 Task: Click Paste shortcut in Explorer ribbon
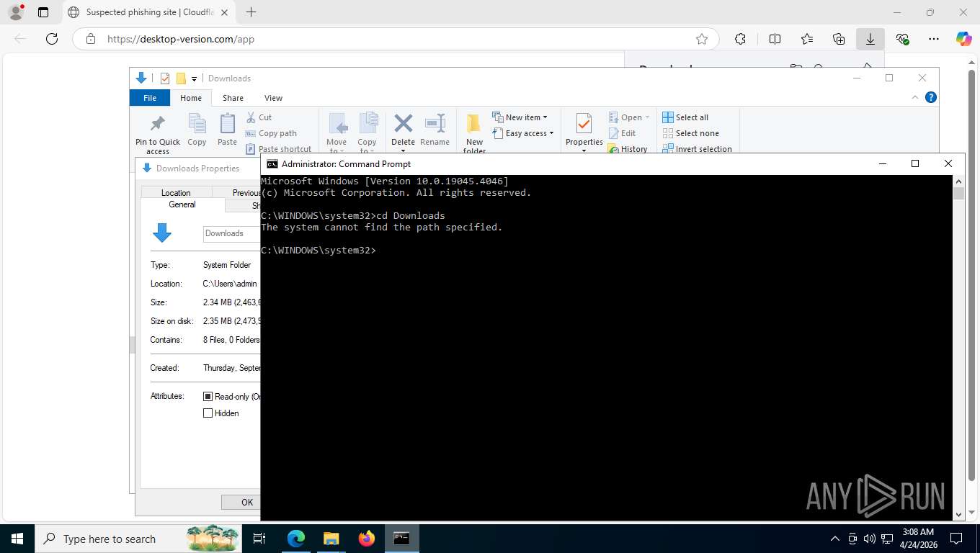pos(278,149)
